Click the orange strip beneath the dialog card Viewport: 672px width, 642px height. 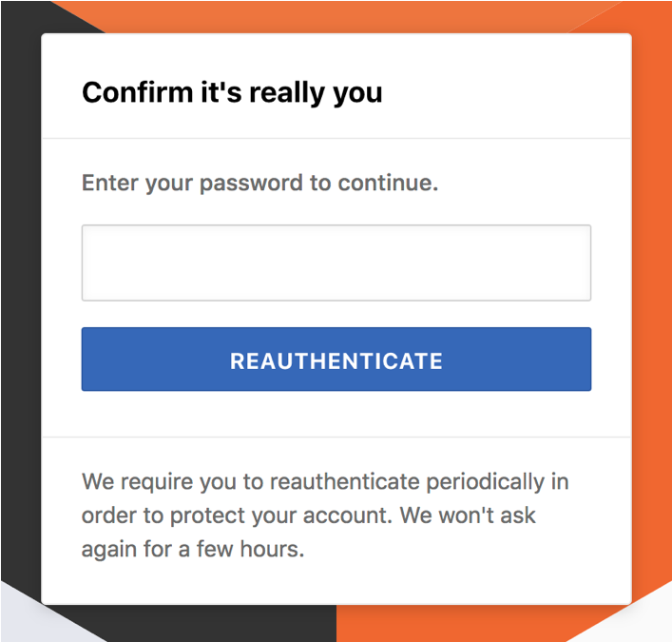pyautogui.click(x=450, y=623)
